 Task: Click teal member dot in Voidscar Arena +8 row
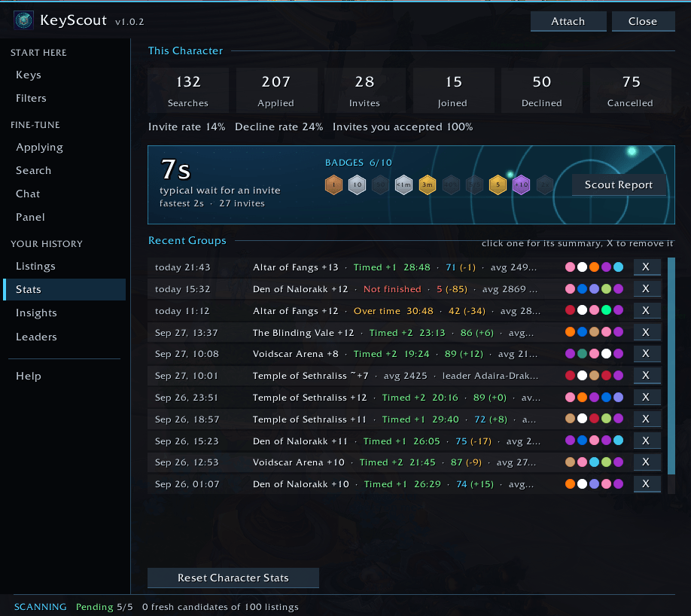pyautogui.click(x=582, y=353)
